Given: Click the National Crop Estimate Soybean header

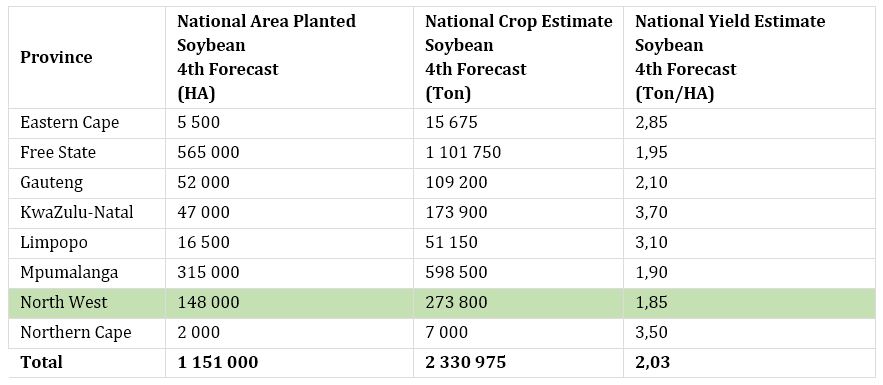Looking at the screenshot, I should tap(518, 57).
